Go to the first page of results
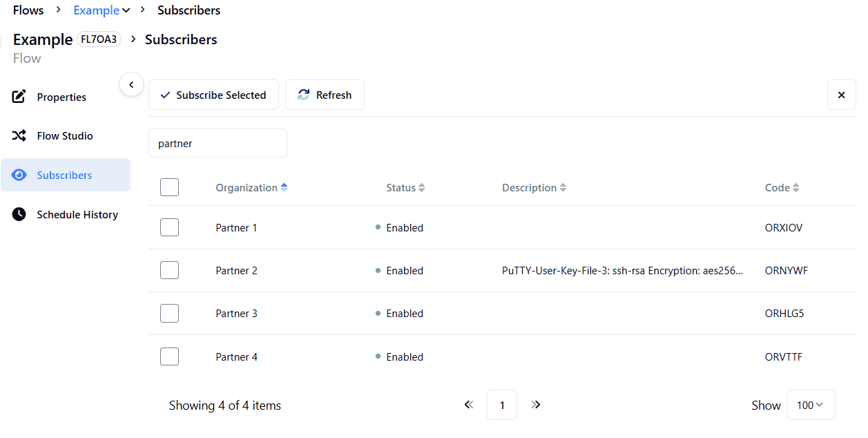Viewport: 868px width, 438px height. [470, 405]
